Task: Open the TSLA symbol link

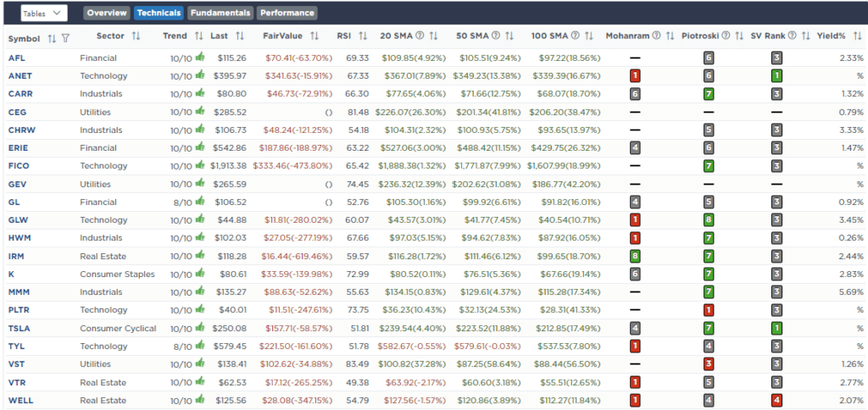Action: coord(19,328)
